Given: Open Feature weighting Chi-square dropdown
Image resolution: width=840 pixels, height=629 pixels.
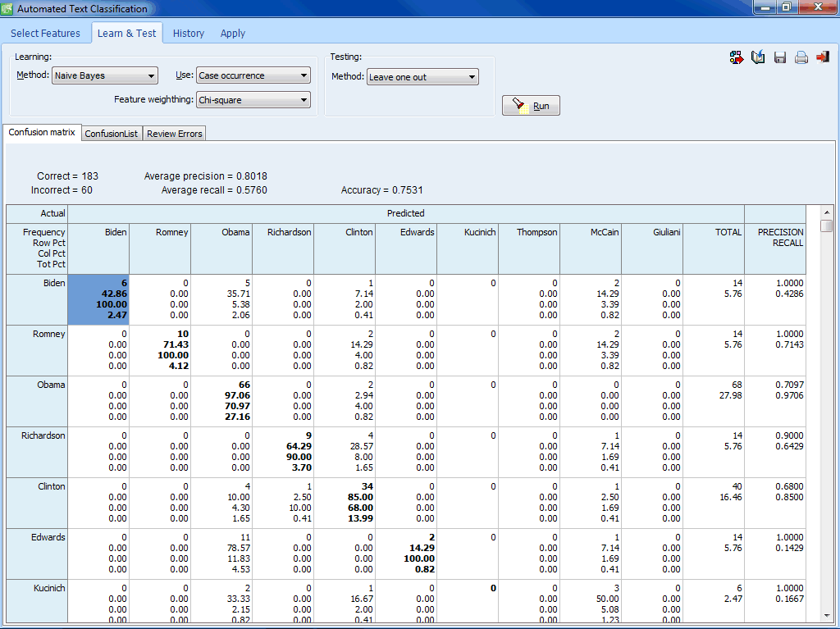Looking at the screenshot, I should coord(253,100).
